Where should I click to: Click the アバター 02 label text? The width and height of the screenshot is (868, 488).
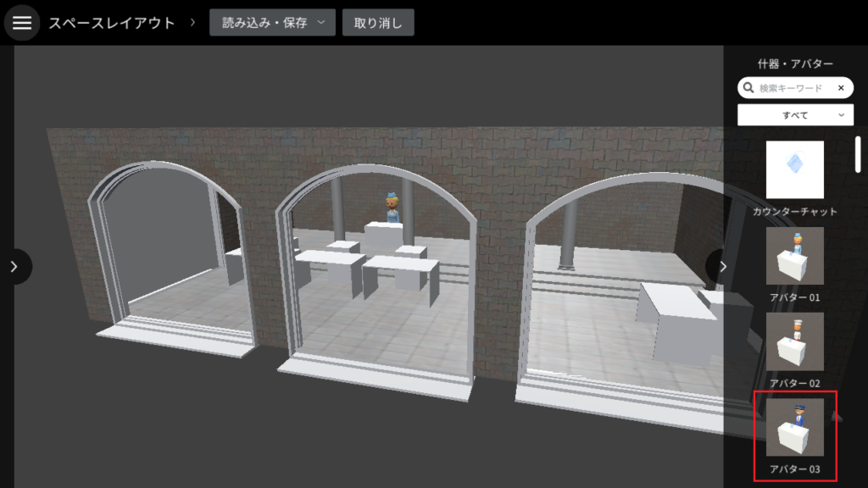pos(795,384)
